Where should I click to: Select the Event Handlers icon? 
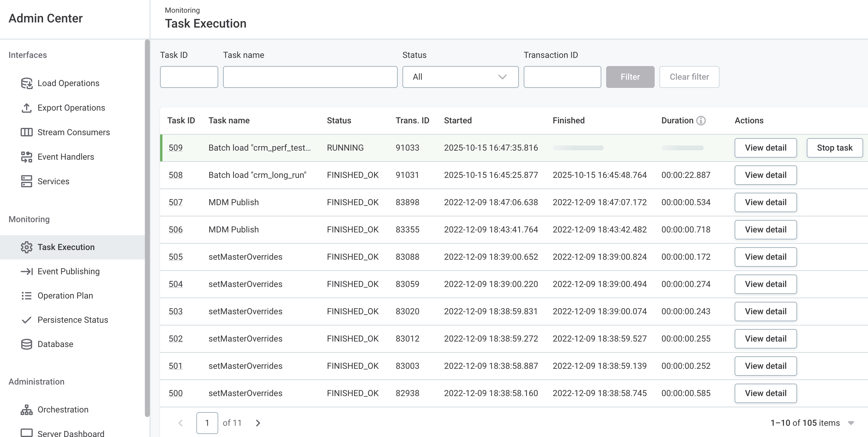[x=27, y=157]
